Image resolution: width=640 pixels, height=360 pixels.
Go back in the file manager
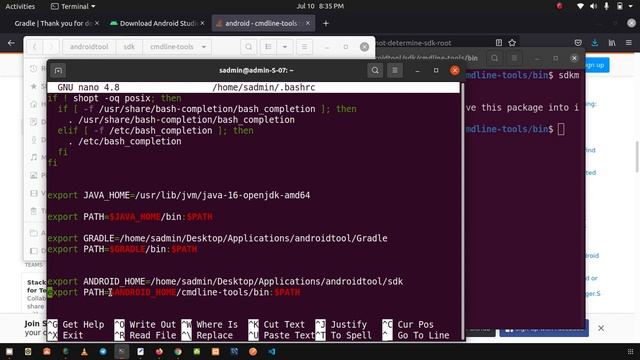pos(35,47)
